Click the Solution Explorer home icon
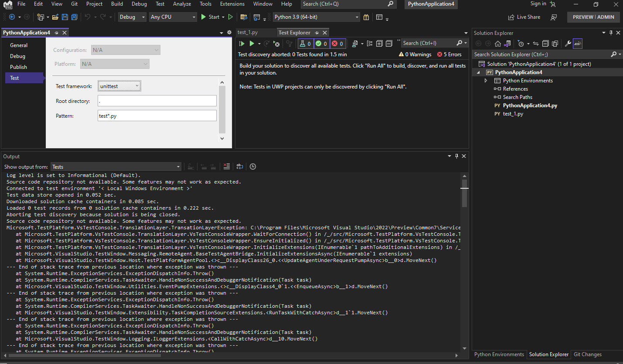This screenshot has width=623, height=364. [498, 44]
